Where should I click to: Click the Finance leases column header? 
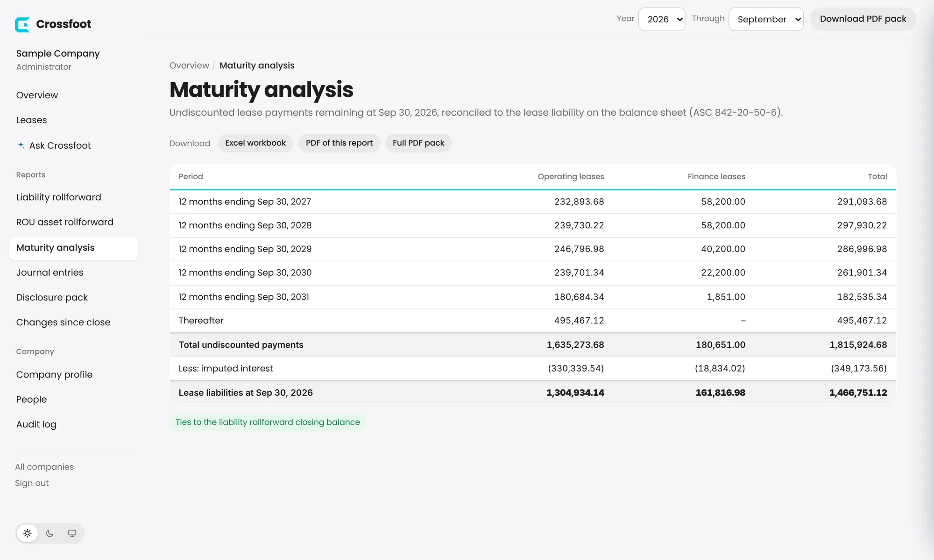(716, 176)
